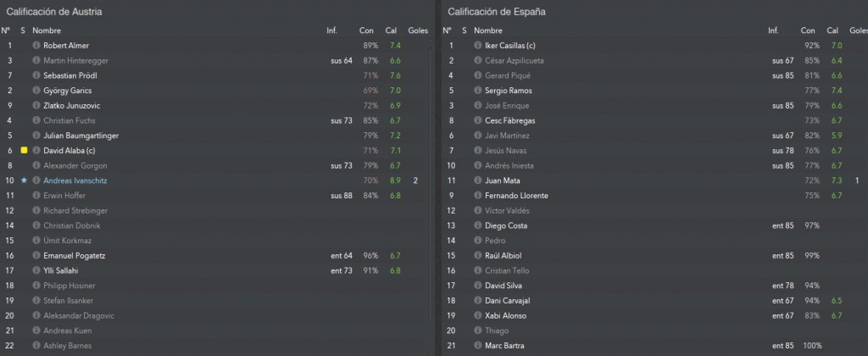Click info icon beside Sebastian Prödl

(x=36, y=75)
